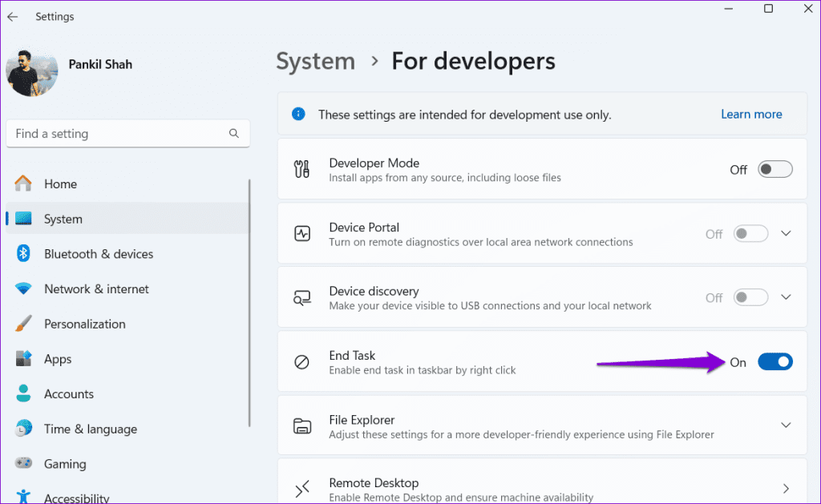Viewport: 821px width, 504px height.
Task: Click the Device Portal icon
Action: [301, 233]
